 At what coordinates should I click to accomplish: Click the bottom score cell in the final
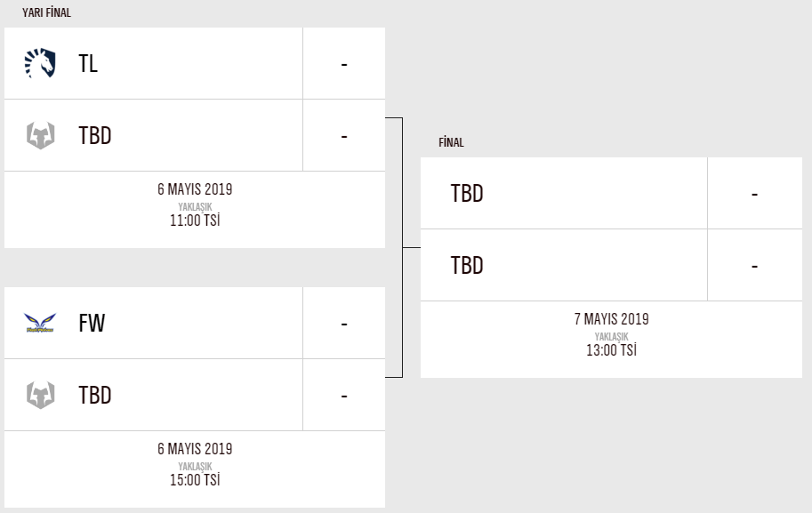point(754,266)
